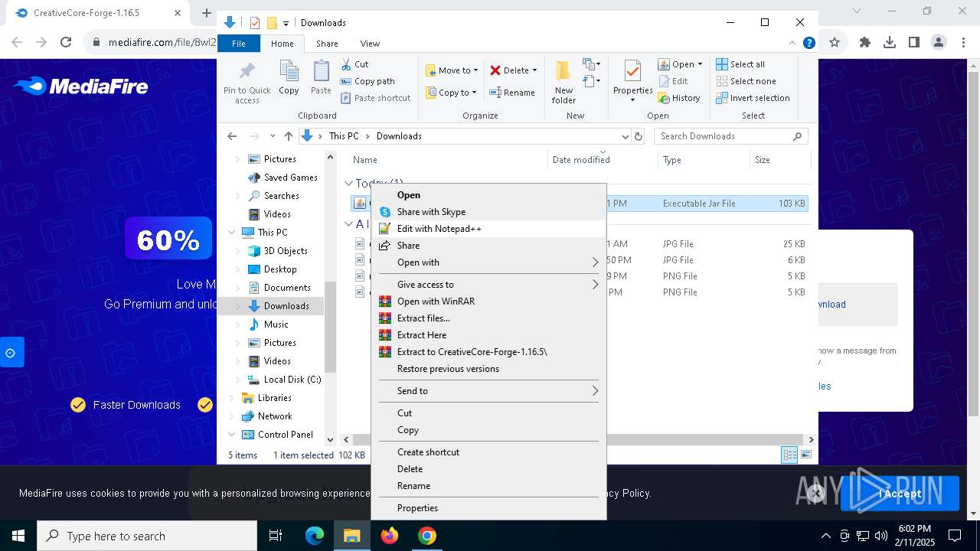The height and width of the screenshot is (551, 980).
Task: Collapse the This PC tree node
Action: 232,233
